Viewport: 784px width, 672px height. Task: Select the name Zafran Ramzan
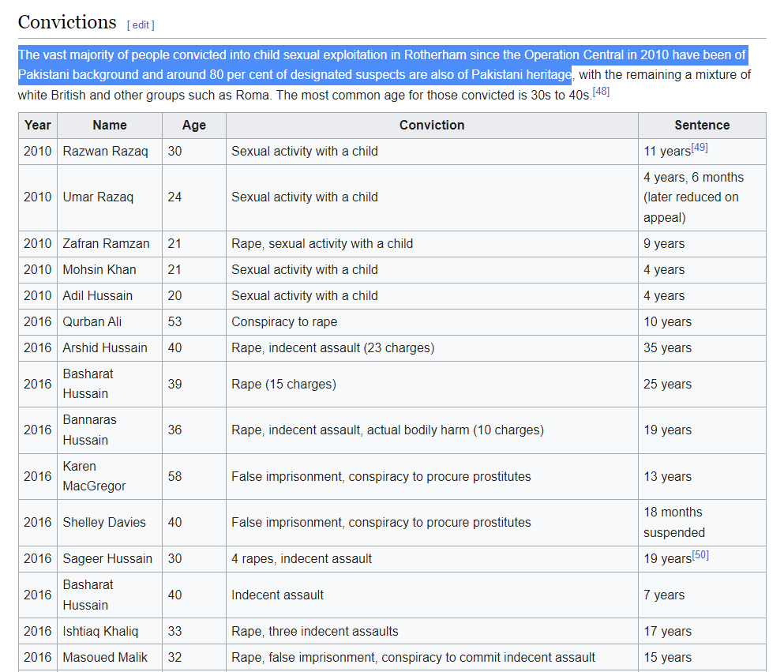(x=106, y=243)
